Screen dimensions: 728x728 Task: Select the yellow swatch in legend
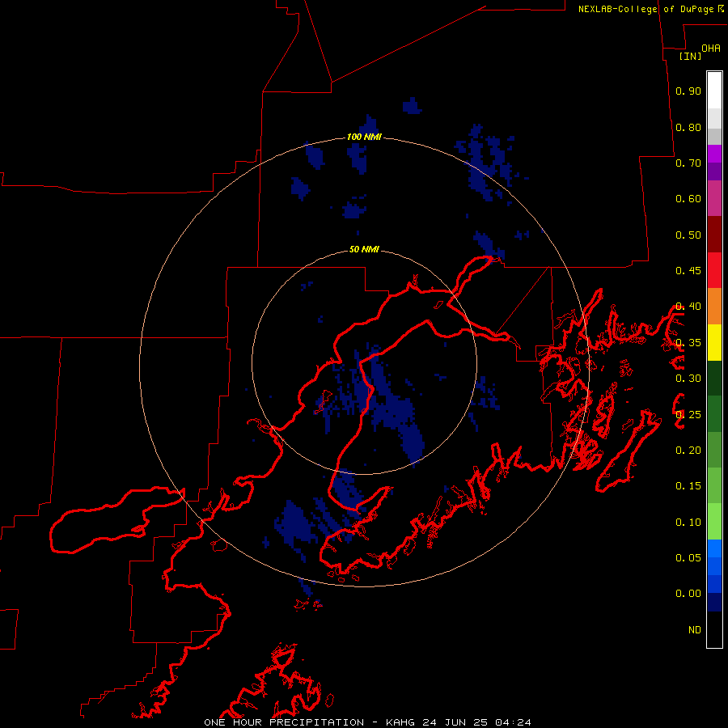click(714, 343)
